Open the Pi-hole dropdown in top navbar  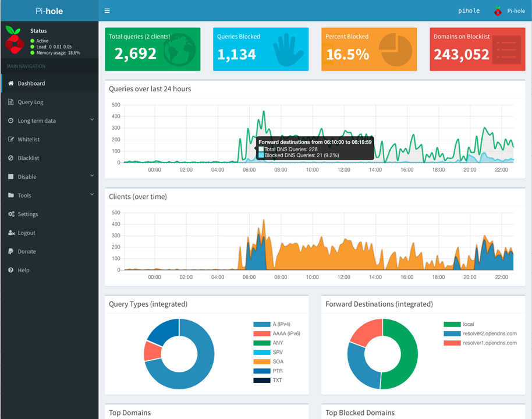point(509,10)
